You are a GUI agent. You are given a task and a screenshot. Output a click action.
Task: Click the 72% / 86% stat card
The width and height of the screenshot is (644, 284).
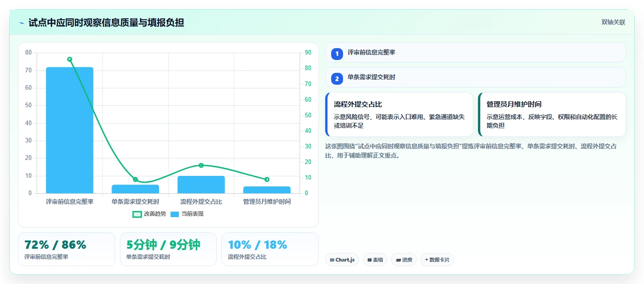click(66, 249)
